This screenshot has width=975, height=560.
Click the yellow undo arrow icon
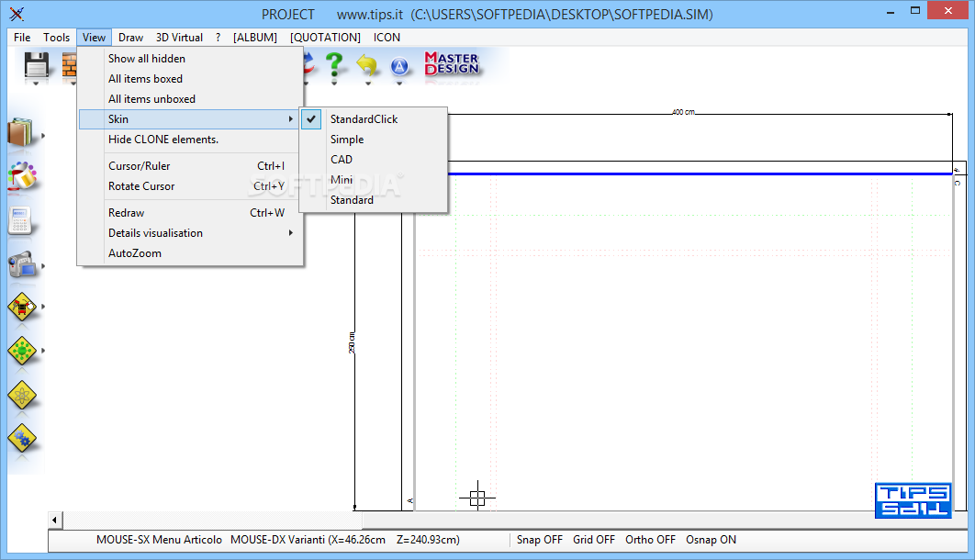[367, 65]
